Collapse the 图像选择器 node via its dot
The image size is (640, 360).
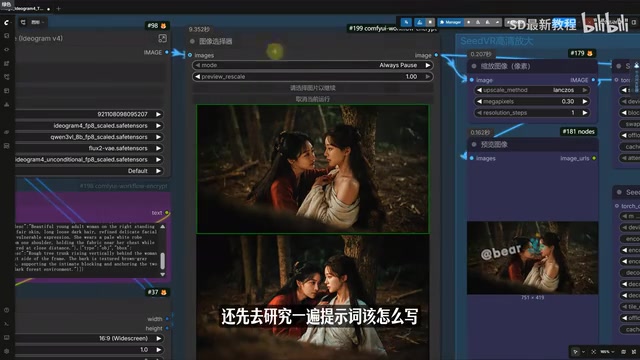(x=192, y=41)
